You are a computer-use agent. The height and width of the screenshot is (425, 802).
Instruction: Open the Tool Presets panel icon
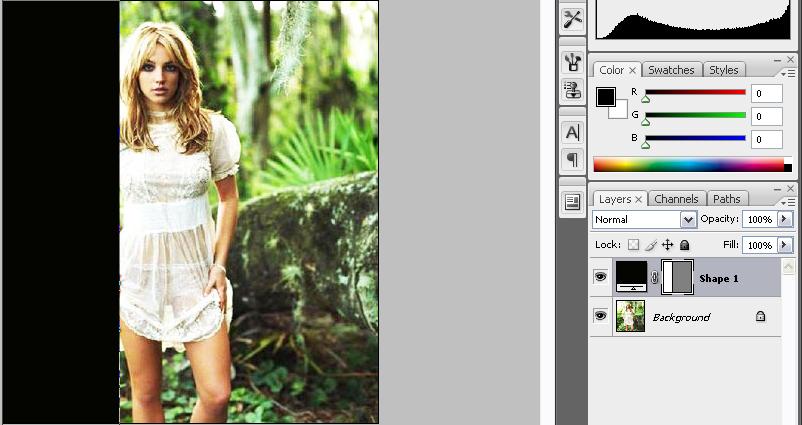572,19
